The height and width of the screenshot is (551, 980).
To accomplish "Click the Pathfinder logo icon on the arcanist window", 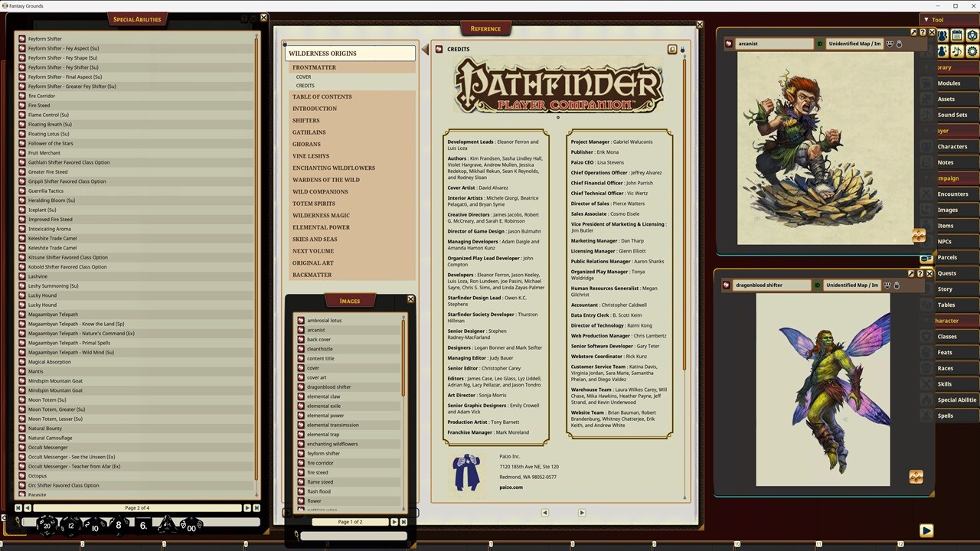I will tap(728, 44).
